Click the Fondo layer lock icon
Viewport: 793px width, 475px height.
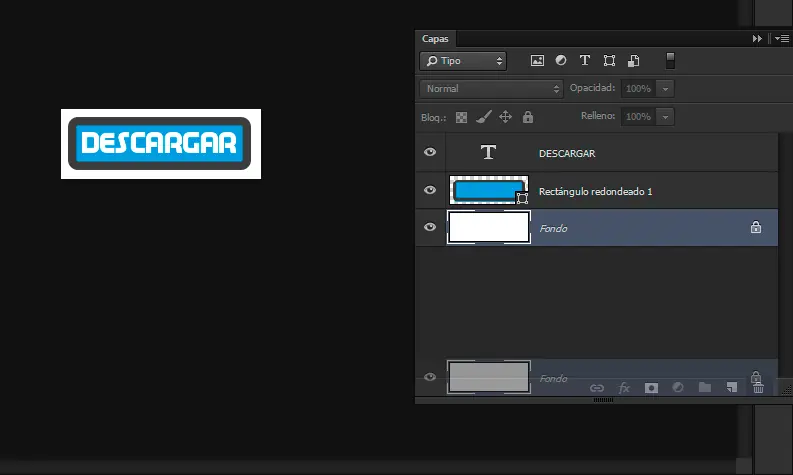[756, 227]
